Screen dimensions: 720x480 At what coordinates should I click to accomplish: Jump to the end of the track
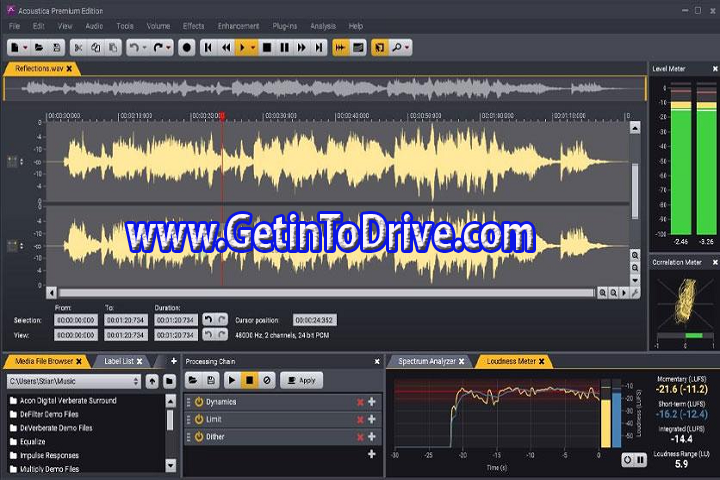point(319,47)
